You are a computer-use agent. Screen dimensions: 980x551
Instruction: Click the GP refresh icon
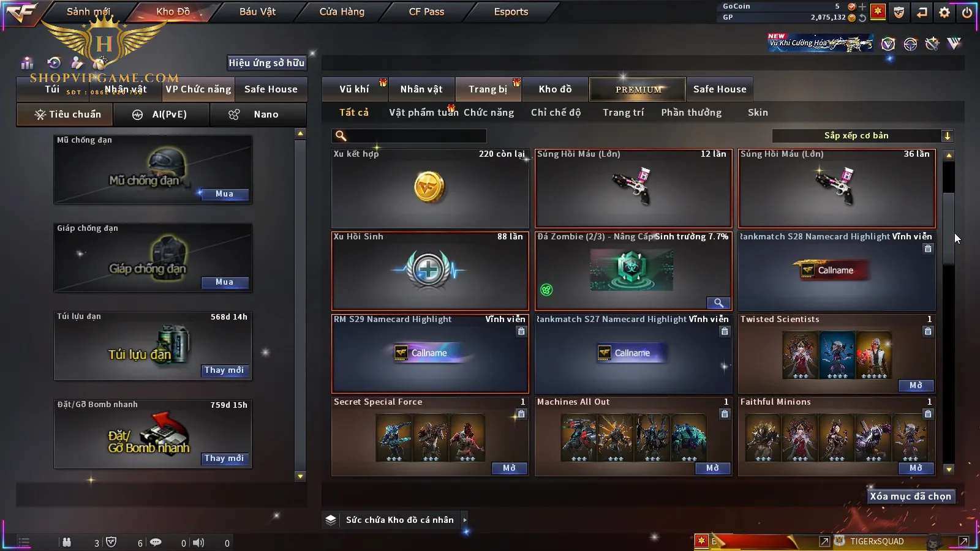pos(862,18)
